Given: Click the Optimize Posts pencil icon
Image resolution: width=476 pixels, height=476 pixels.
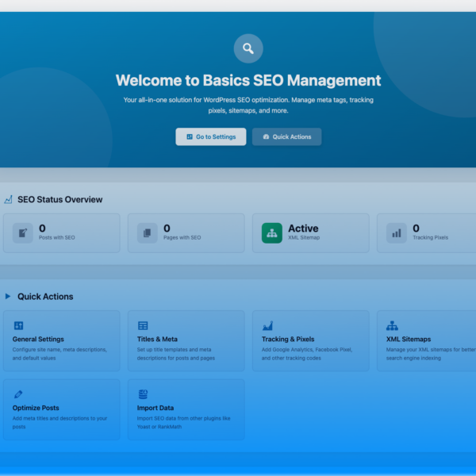Looking at the screenshot, I should (x=18, y=394).
